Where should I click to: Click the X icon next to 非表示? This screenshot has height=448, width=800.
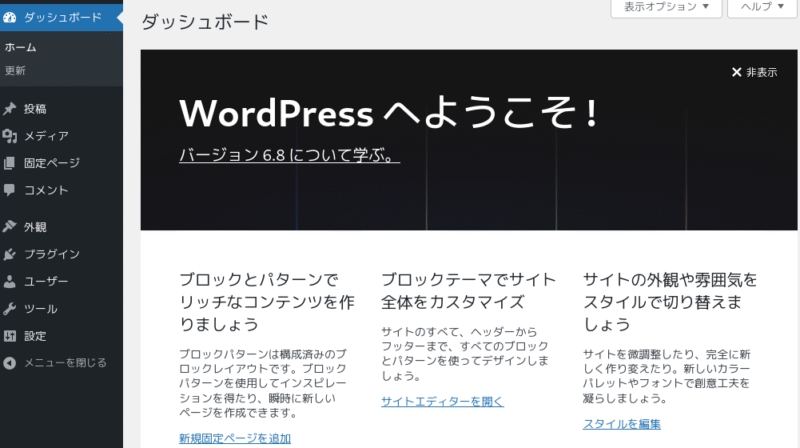coord(736,72)
